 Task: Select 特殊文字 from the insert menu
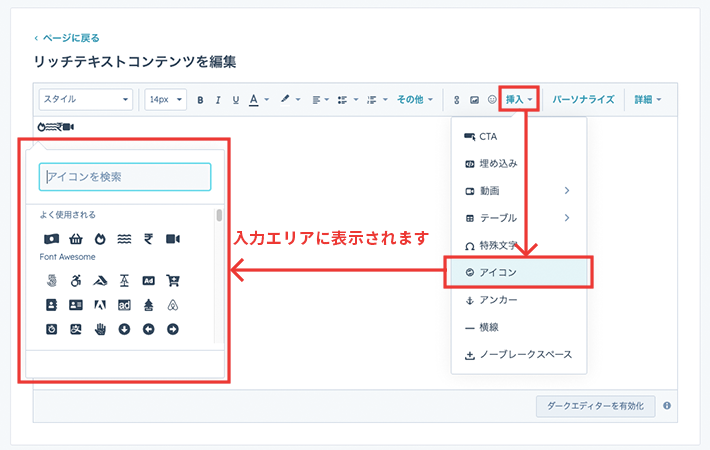[519, 245]
